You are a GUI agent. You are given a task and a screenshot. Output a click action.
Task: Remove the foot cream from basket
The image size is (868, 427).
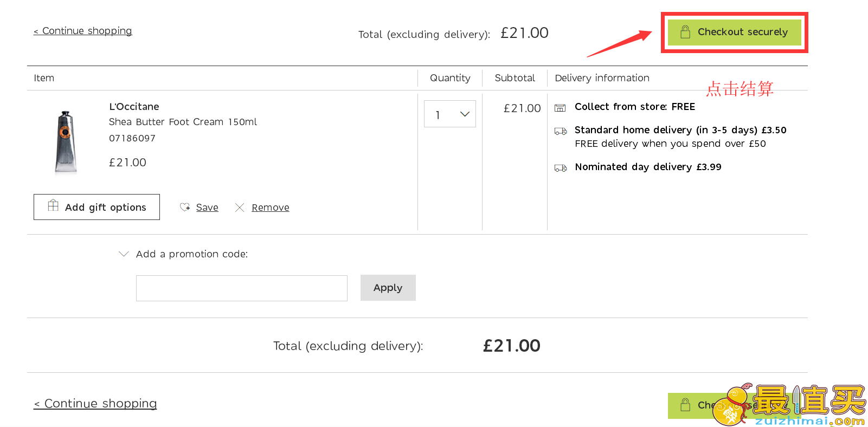[x=271, y=208]
